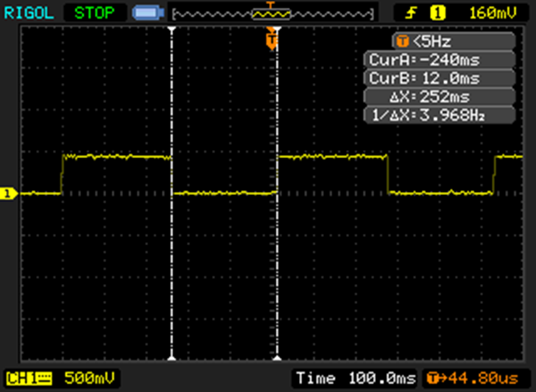Screen dimensions: 536x392
Task: Open the Time 100.0ms timebase setting
Action: pos(356,377)
